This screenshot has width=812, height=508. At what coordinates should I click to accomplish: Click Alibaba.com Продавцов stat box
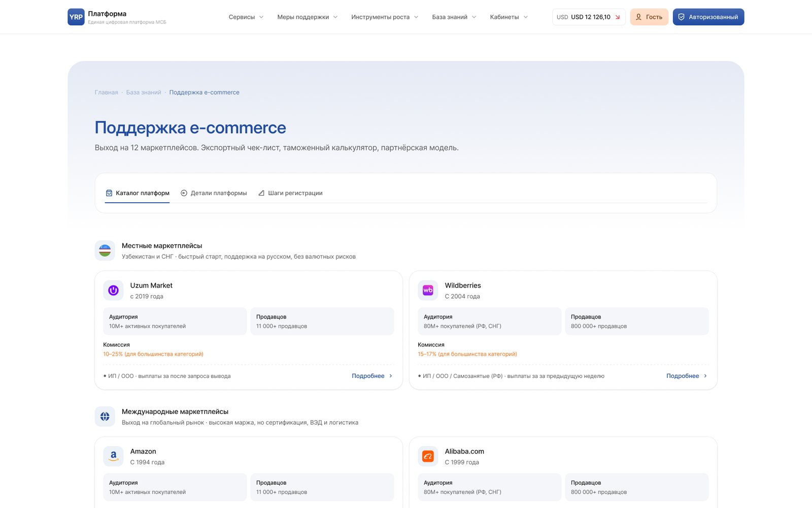(x=637, y=487)
